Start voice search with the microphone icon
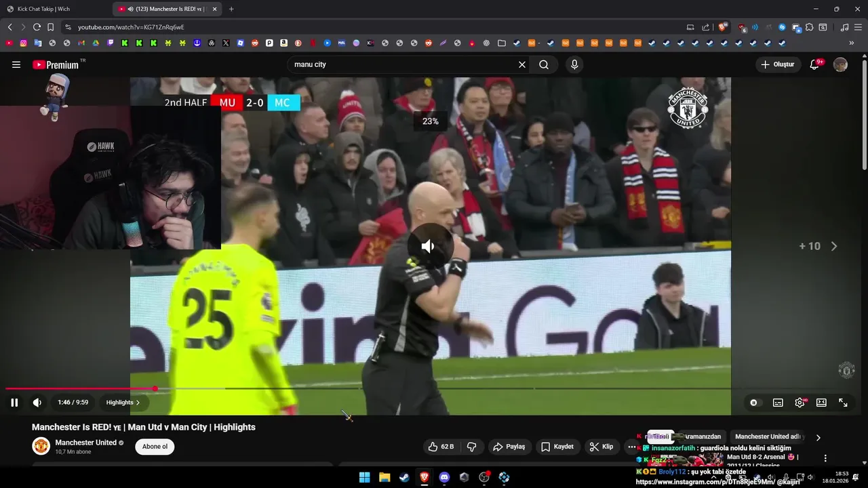This screenshot has height=488, width=868. (x=574, y=64)
